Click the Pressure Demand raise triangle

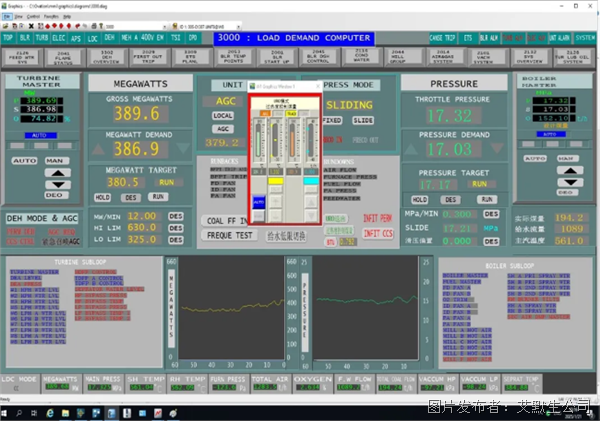point(411,149)
